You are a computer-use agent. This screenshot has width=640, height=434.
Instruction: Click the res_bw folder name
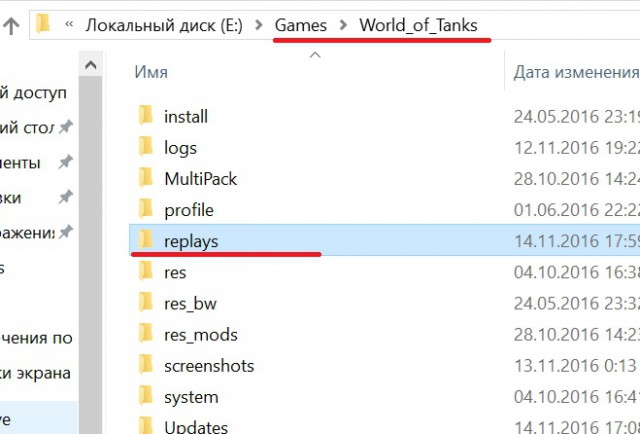[190, 304]
